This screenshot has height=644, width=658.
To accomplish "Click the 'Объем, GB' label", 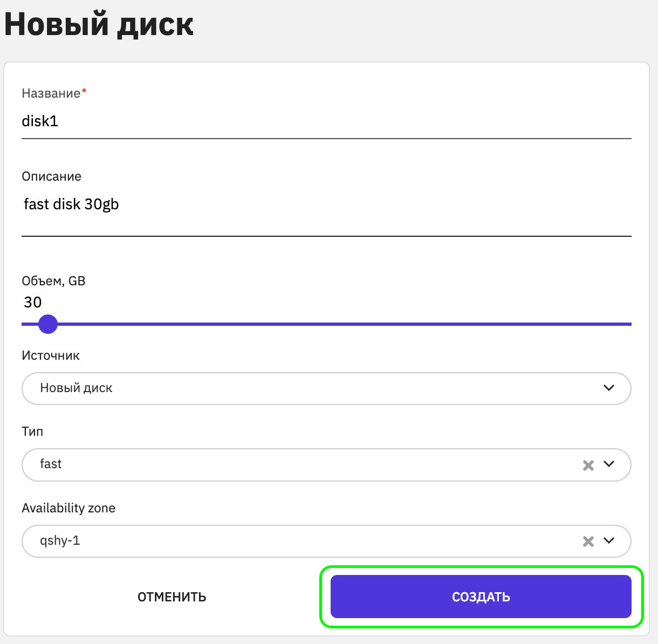I will click(x=53, y=281).
